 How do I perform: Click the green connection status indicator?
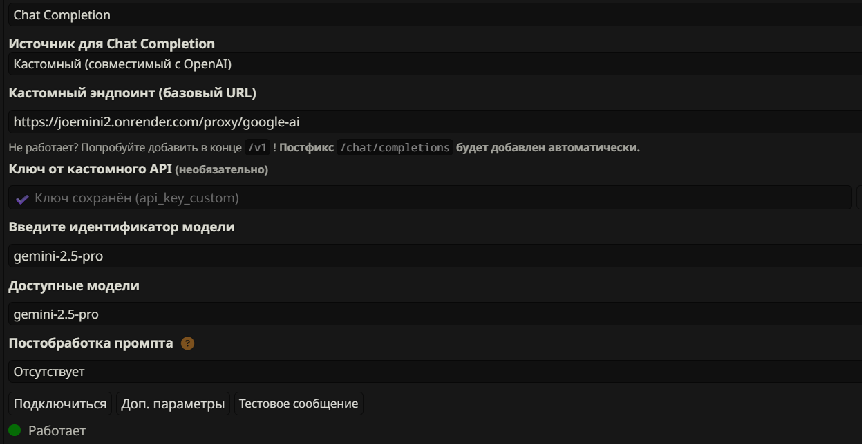[x=15, y=430]
